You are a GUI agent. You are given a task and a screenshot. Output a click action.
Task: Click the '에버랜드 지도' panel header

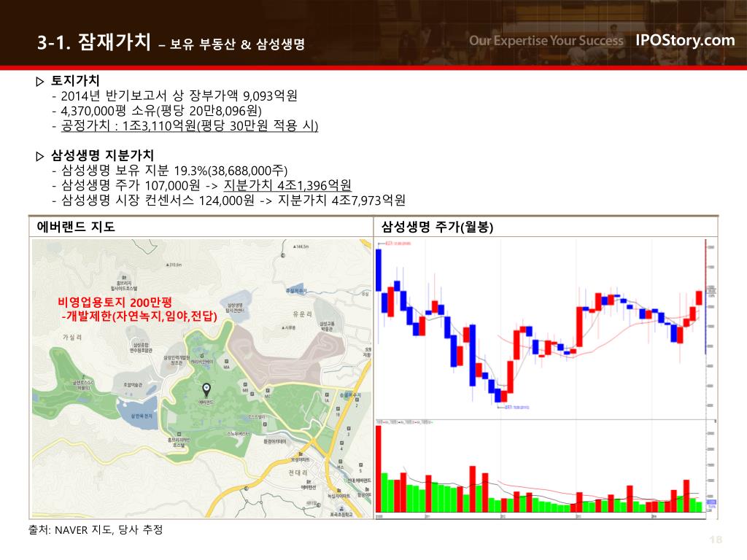[76, 227]
